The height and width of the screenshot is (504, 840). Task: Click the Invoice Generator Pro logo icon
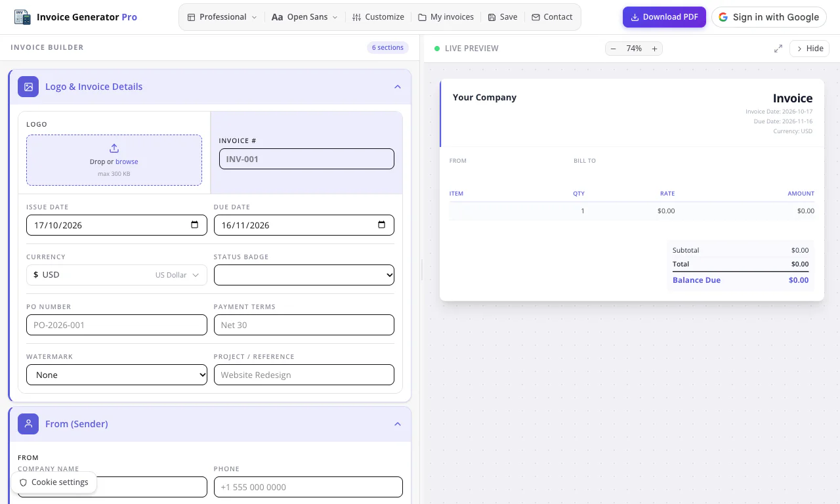22,17
